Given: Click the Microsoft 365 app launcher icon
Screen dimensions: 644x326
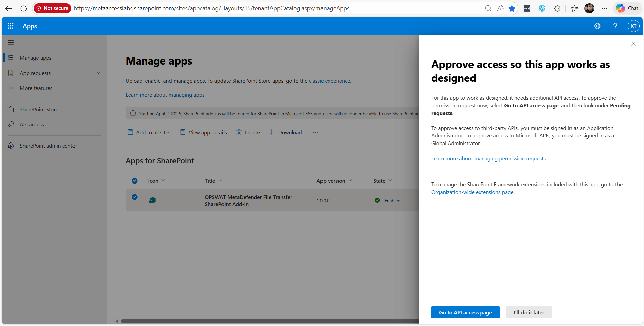Looking at the screenshot, I should [x=10, y=26].
